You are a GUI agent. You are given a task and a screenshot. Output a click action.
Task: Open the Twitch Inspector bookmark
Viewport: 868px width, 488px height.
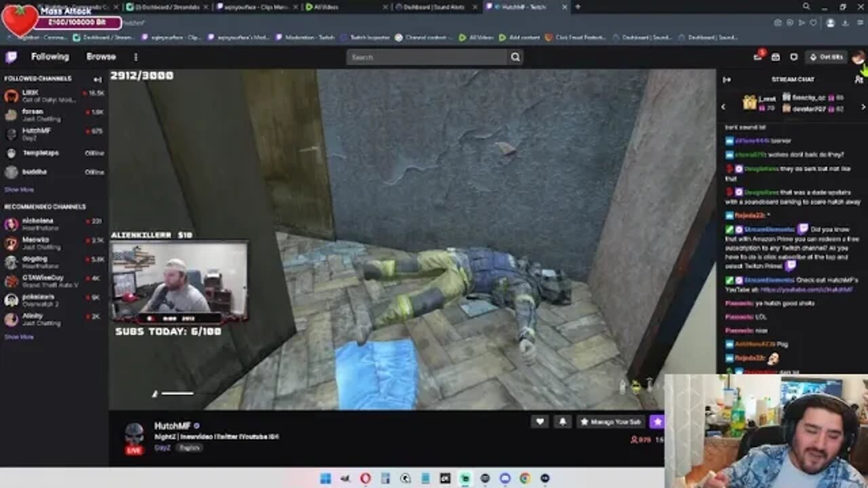coord(364,37)
